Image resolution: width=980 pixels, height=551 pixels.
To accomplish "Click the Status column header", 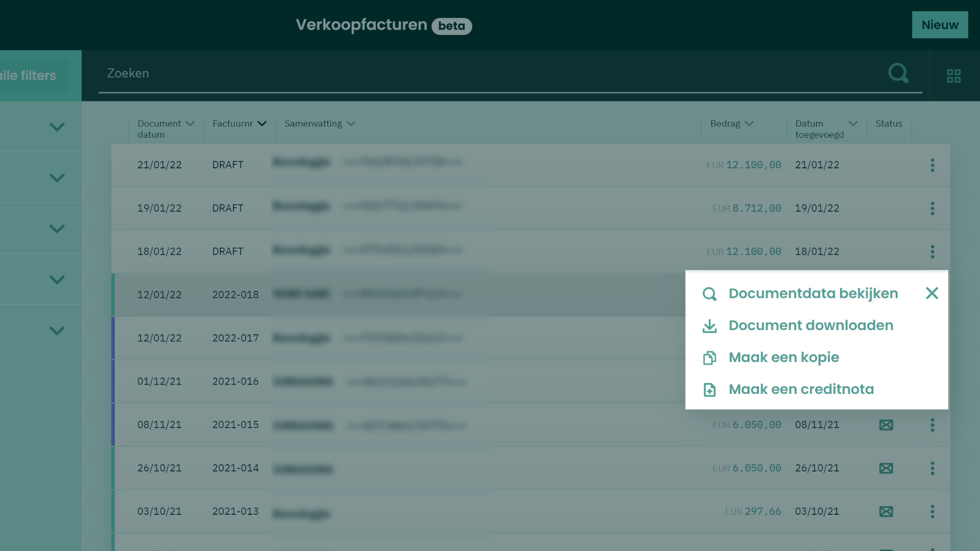I will pos(889,123).
